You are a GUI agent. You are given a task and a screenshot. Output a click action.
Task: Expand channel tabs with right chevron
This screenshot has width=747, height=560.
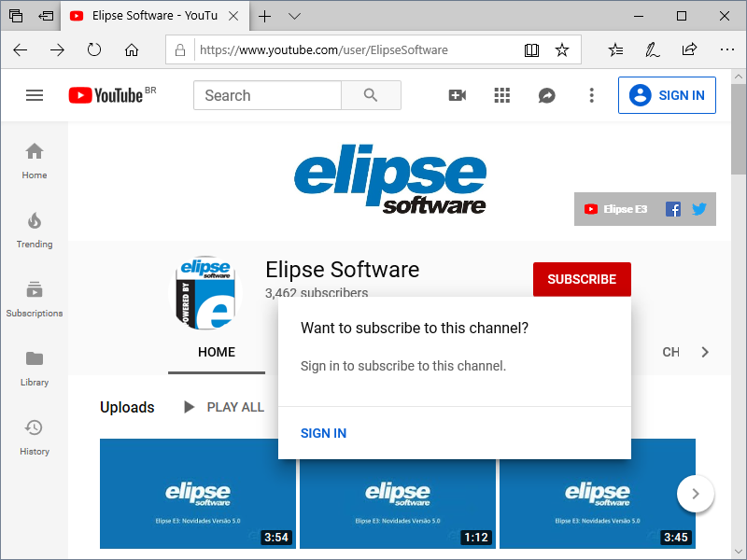tap(705, 352)
